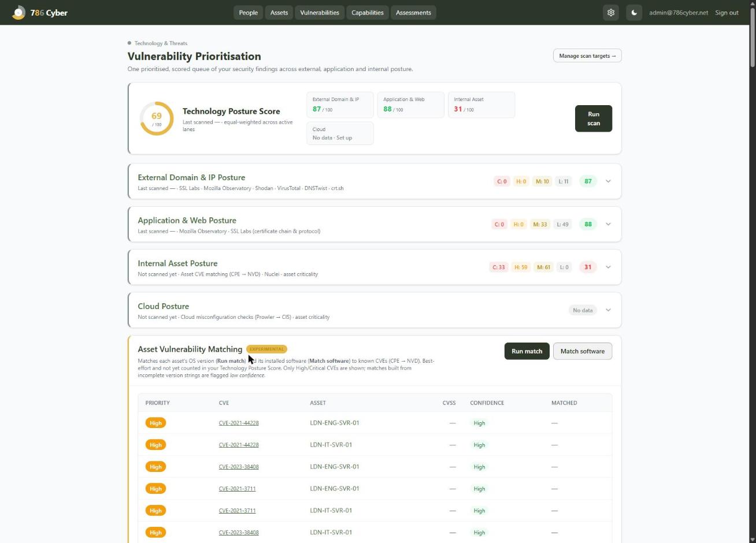This screenshot has width=756, height=543.
Task: Expand Cloud Posture chevron
Action: [x=608, y=310]
